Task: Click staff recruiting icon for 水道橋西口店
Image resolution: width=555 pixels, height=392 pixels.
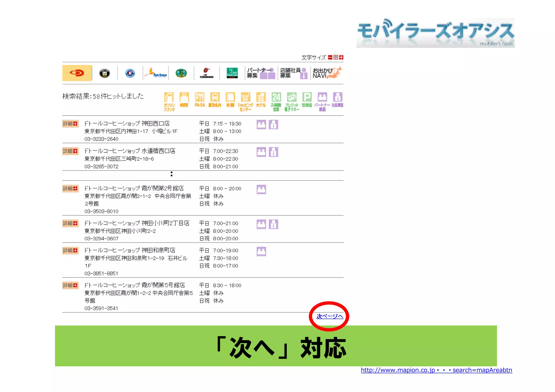Action: 273,152
